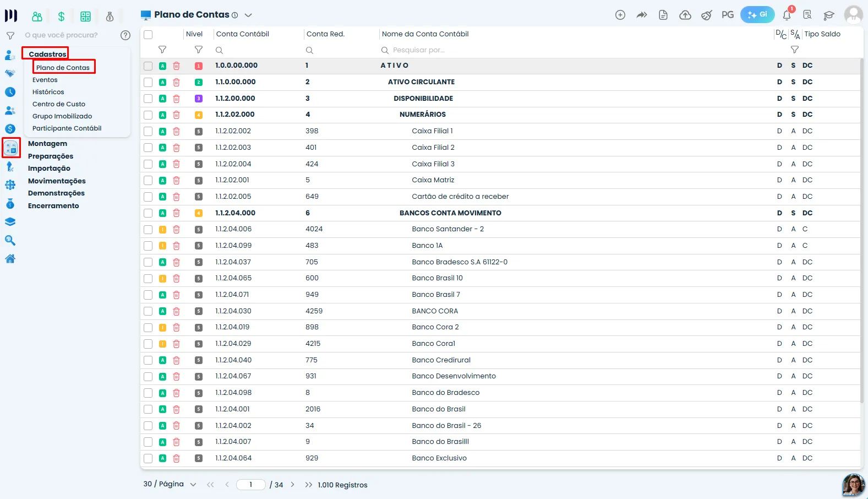Click the graduation cap training icon
Image resolution: width=868 pixels, height=499 pixels.
829,15
